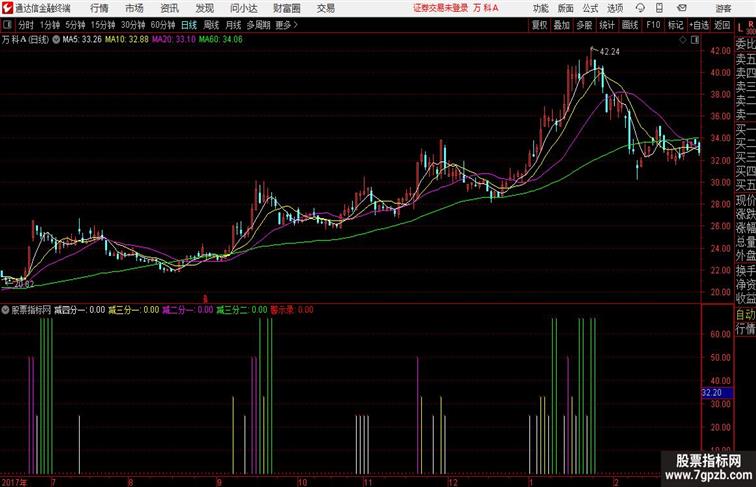
Task: Switch to the 1分钟 period tab
Action: coord(50,25)
